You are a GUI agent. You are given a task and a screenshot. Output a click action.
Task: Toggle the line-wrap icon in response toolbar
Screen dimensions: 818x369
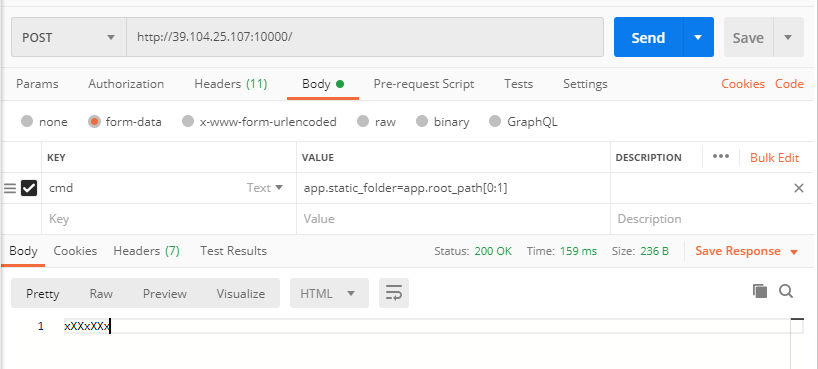point(394,293)
